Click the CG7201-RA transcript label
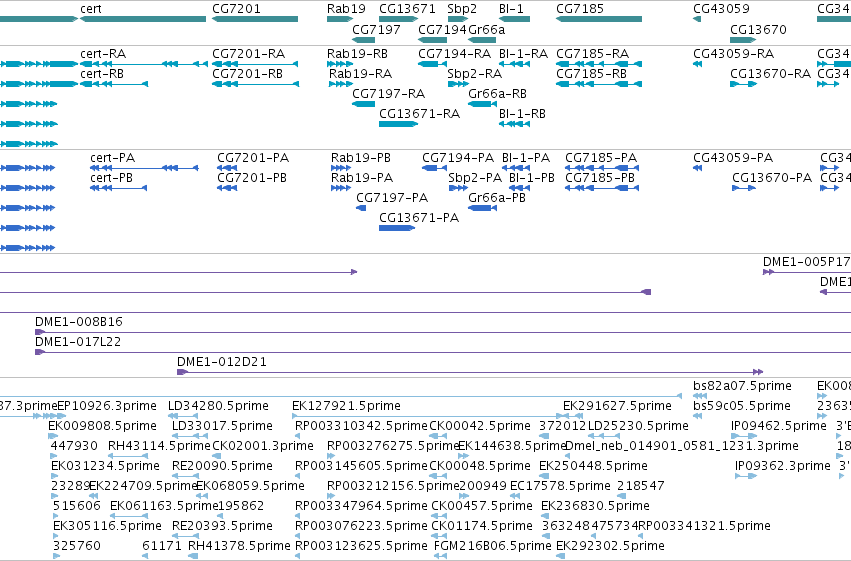Viewport: 851px width, 561px height. [249, 54]
